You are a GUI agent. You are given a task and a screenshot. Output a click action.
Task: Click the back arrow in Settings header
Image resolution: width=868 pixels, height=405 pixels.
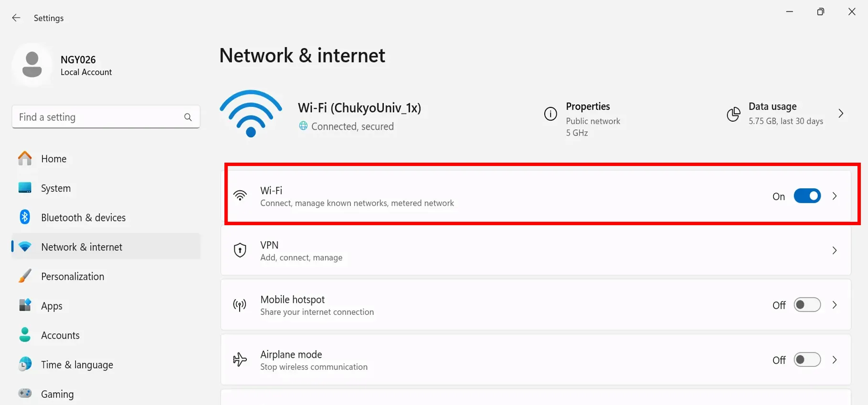coord(16,18)
